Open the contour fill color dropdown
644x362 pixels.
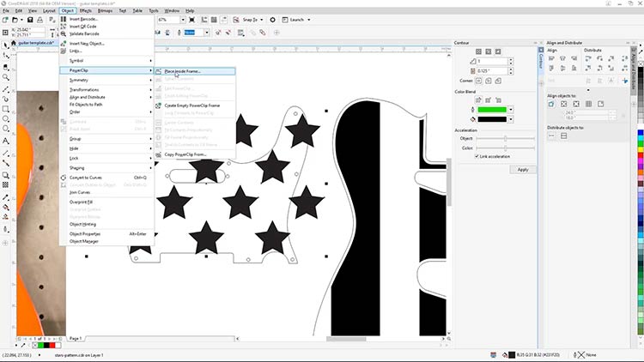pyautogui.click(x=511, y=119)
